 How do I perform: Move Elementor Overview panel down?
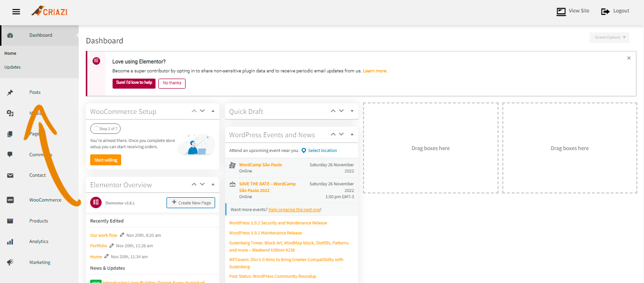tap(202, 184)
